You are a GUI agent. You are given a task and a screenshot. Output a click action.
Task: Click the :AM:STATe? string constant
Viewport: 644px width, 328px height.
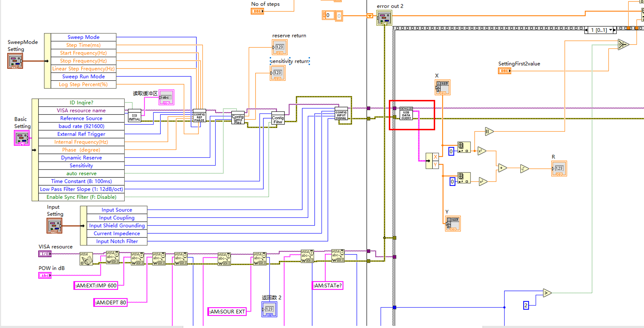click(328, 286)
